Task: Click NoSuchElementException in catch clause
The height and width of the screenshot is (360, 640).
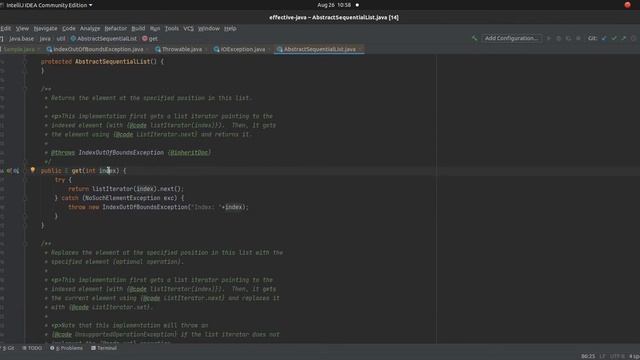Action: (x=122, y=198)
